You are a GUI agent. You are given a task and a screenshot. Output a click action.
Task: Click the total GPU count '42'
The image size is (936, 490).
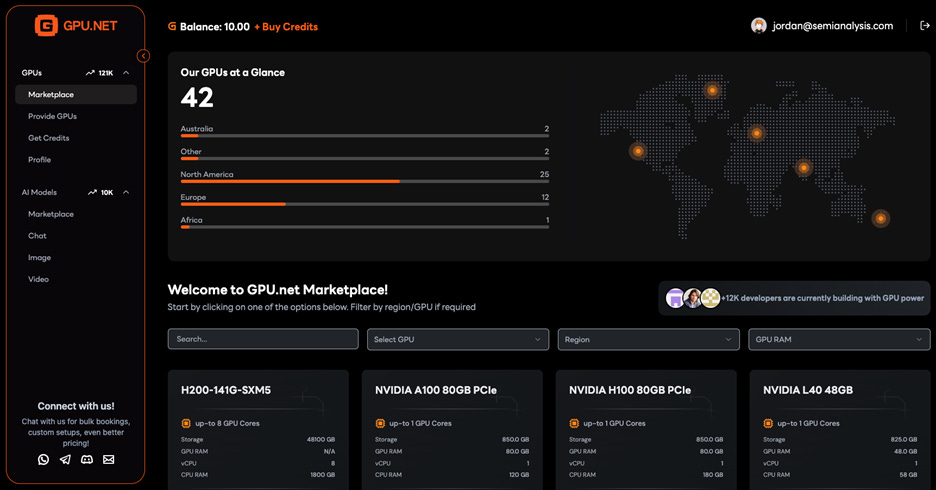(197, 98)
